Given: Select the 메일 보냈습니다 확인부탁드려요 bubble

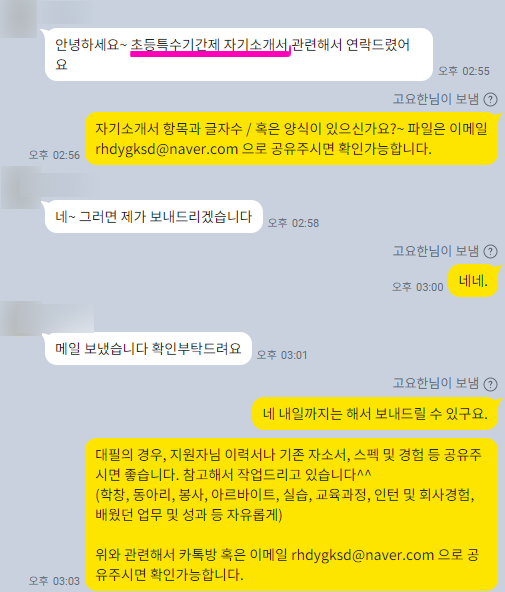Looking at the screenshot, I should (148, 348).
